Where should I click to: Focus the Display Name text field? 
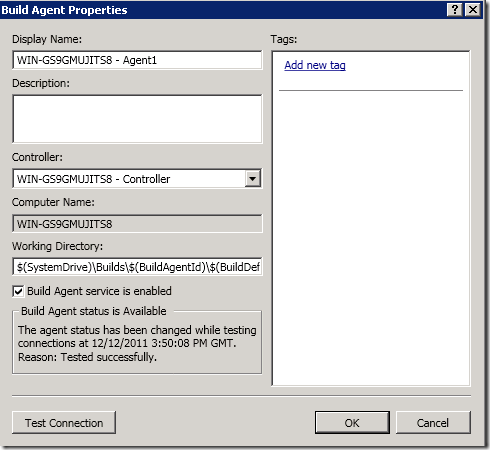[x=137, y=60]
